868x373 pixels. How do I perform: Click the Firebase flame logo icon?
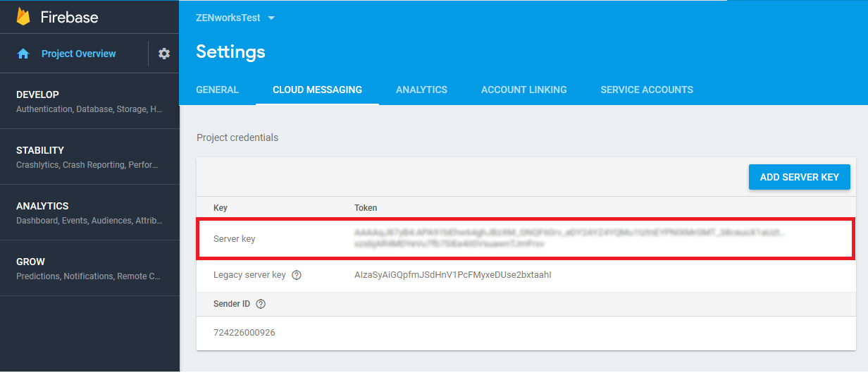pos(23,17)
